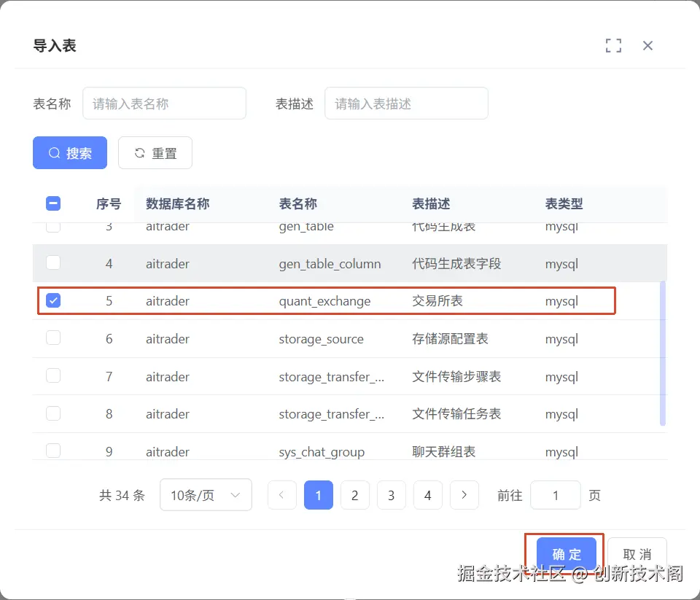700x600 pixels.
Task: Click the 表名称 column header
Action: [x=297, y=204]
